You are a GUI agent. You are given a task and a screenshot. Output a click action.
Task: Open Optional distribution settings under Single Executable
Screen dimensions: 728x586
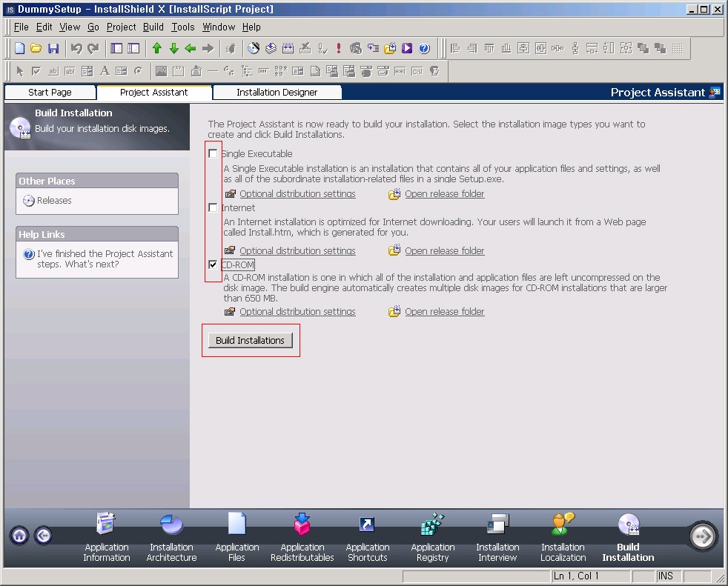(297, 193)
